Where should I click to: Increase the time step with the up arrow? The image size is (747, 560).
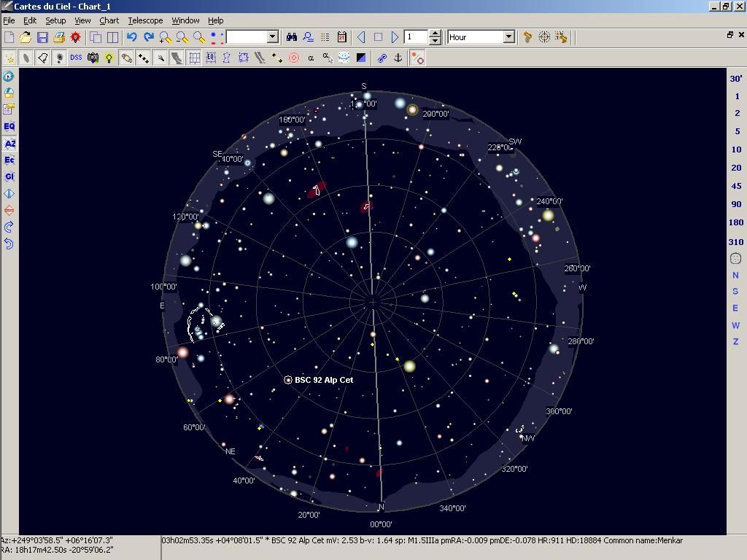tap(434, 33)
